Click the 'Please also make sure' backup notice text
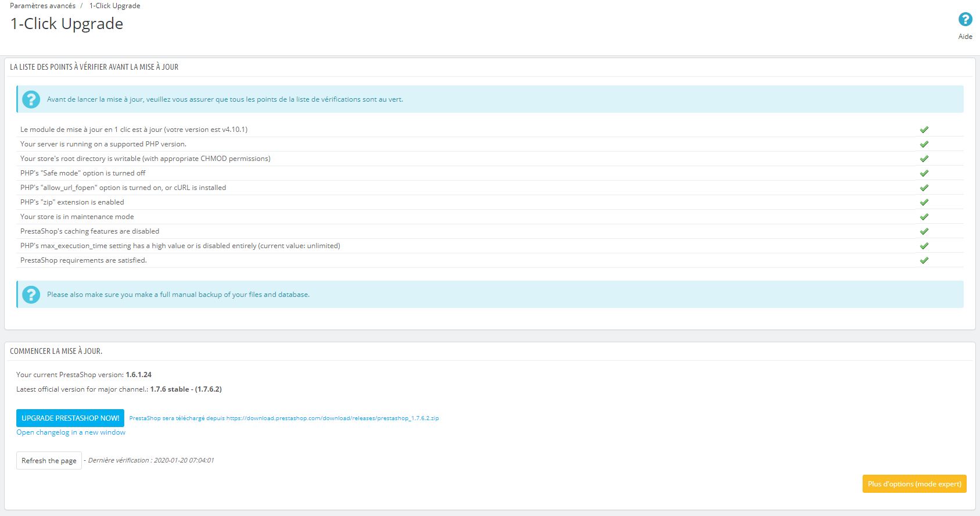The height and width of the screenshot is (516, 980). click(178, 295)
